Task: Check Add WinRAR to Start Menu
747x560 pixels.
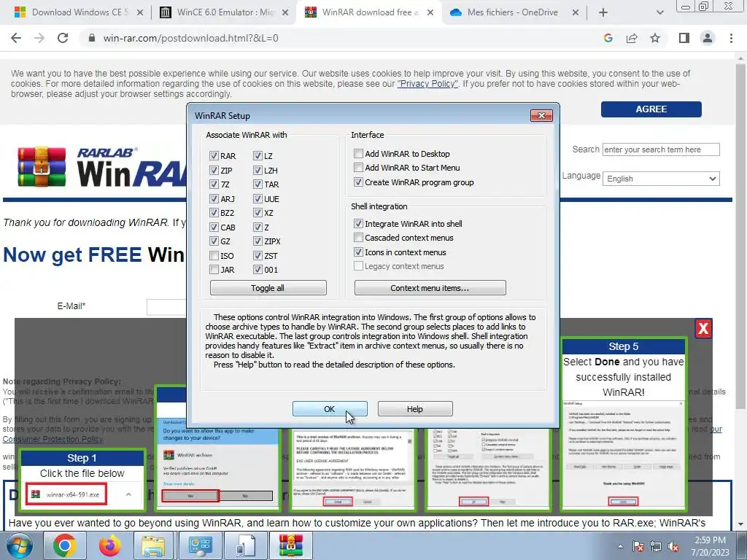Action: 358,167
